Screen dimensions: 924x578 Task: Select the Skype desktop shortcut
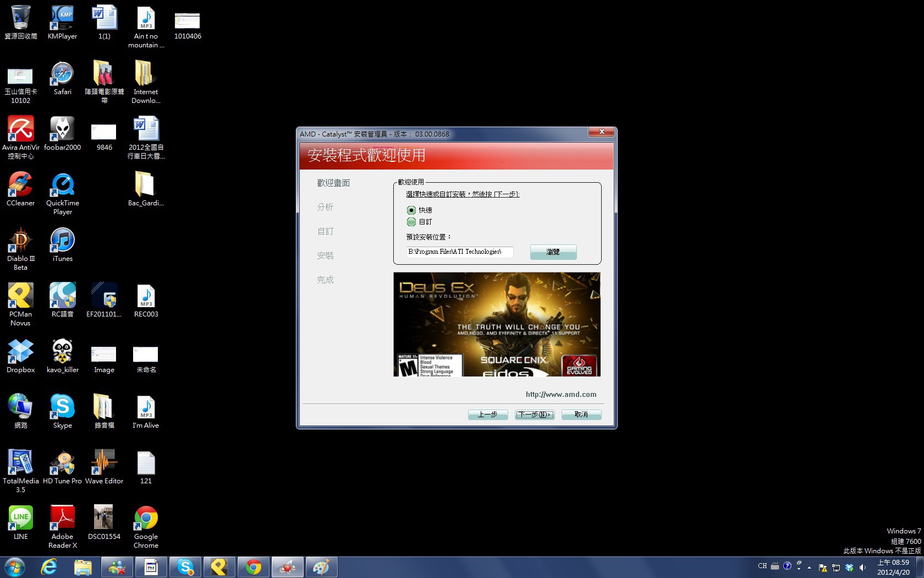pyautogui.click(x=63, y=412)
